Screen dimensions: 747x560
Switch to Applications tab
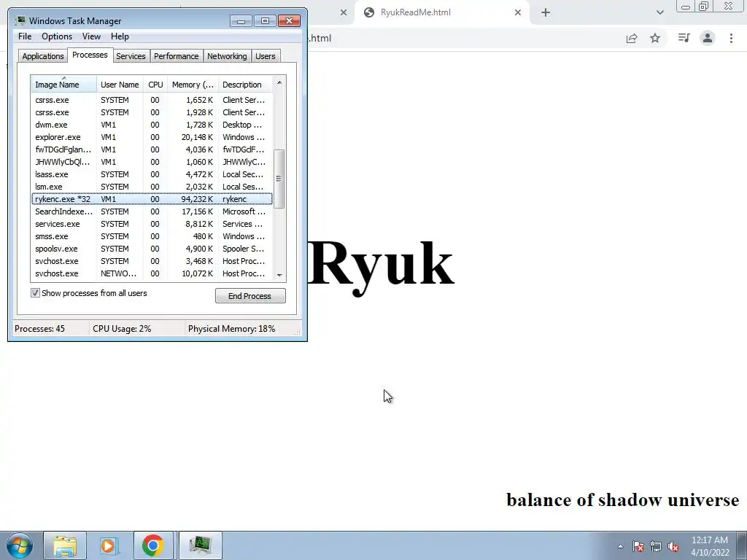click(43, 56)
